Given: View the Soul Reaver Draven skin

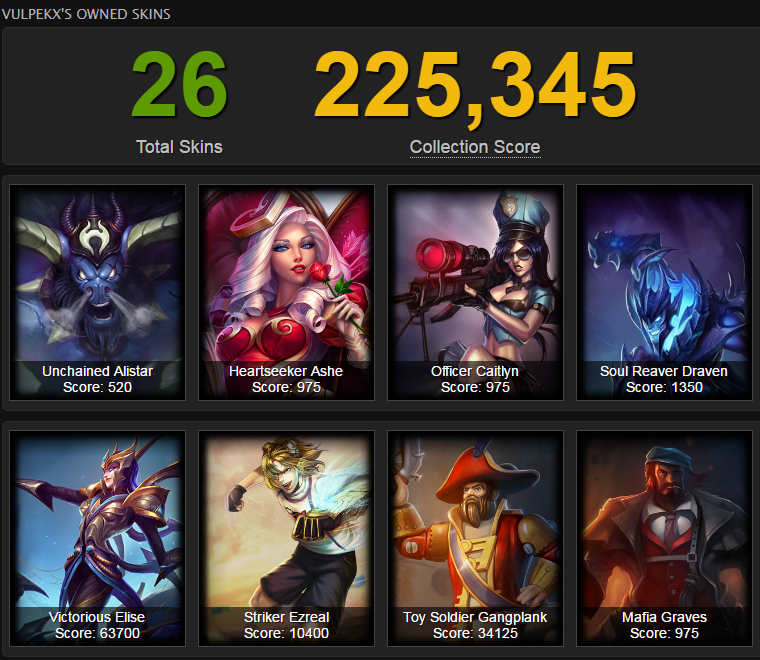Looking at the screenshot, I should click(665, 292).
